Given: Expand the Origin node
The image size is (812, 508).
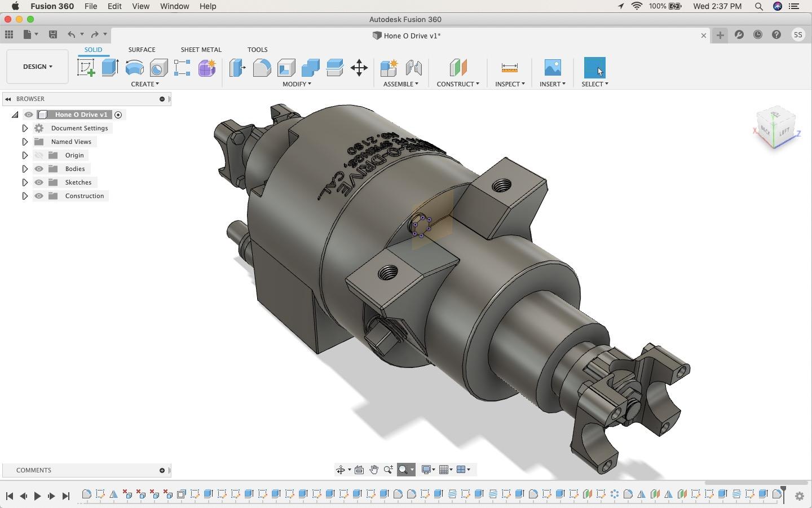Looking at the screenshot, I should pos(25,155).
